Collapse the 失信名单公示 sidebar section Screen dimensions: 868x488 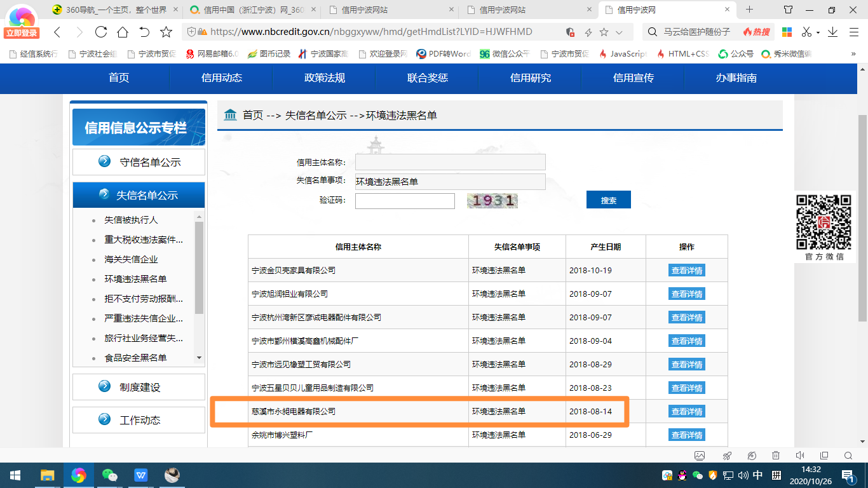(139, 195)
